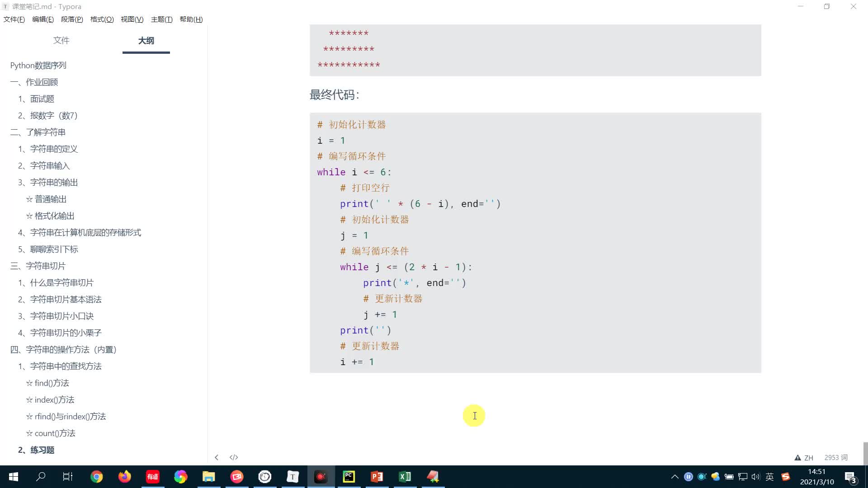Go to 一、作业回顾 in the outline
The image size is (868, 488).
34,82
